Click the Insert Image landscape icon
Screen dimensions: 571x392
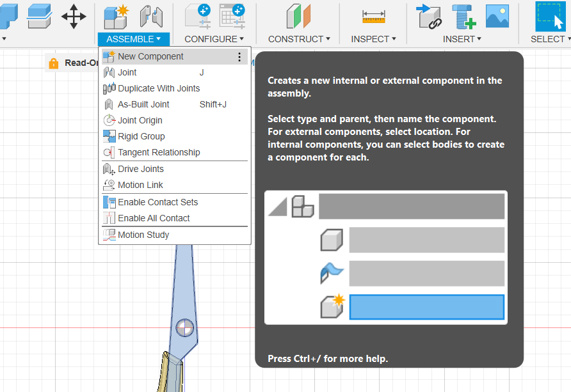pyautogui.click(x=497, y=17)
